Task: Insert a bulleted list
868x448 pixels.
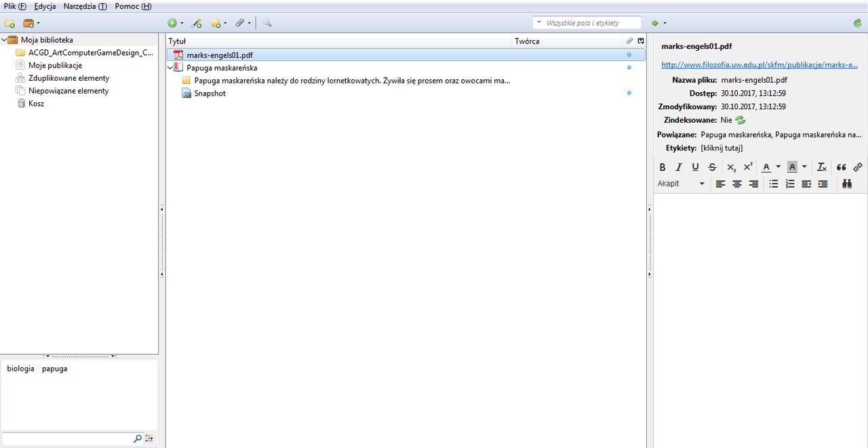Action: [x=774, y=184]
